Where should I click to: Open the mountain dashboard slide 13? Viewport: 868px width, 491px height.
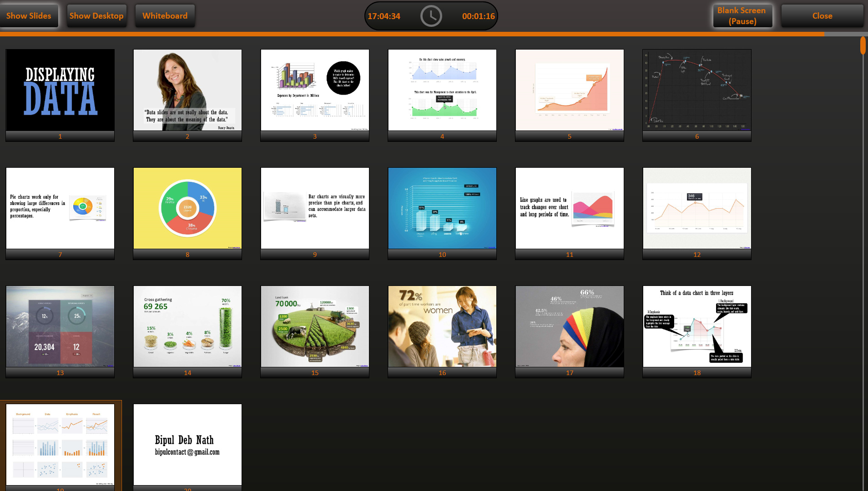coord(60,326)
